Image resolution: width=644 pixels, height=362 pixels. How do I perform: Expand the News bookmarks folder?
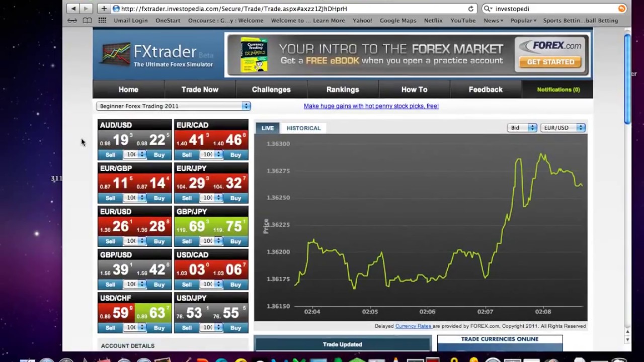tap(493, 21)
